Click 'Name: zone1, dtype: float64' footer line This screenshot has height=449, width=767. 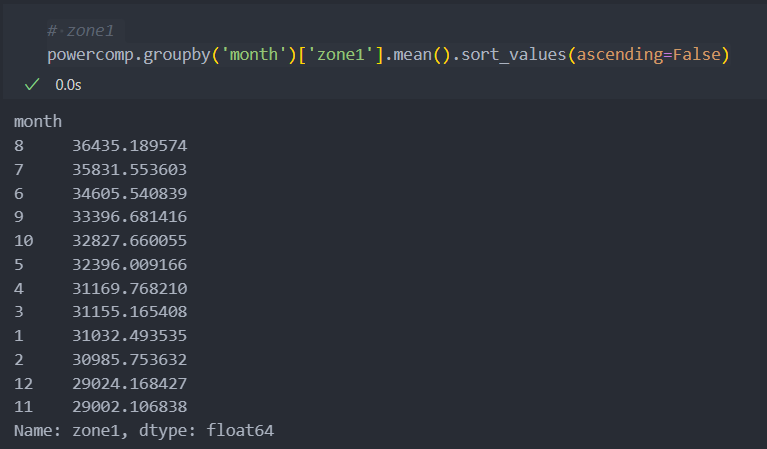tap(144, 431)
